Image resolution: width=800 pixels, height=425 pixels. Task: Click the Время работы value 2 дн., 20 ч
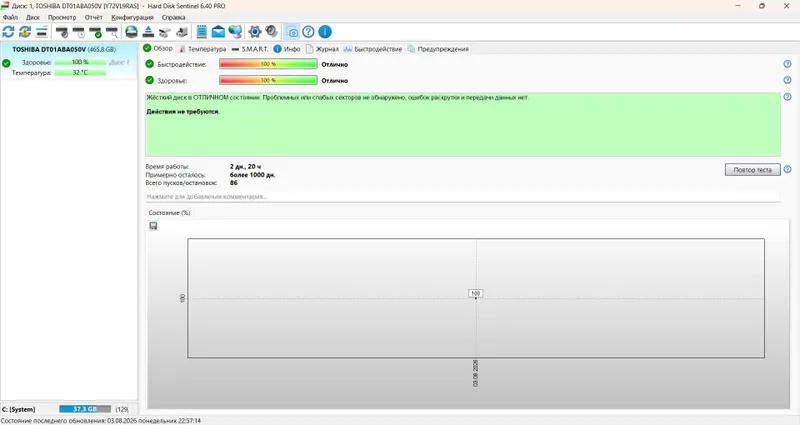[245, 166]
